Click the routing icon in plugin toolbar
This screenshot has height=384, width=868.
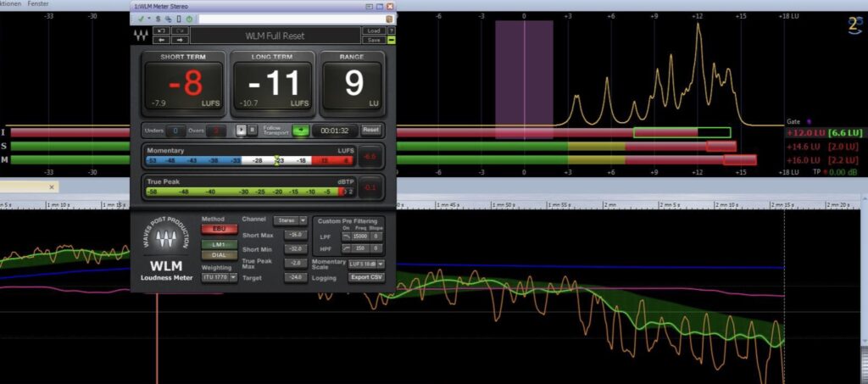click(x=168, y=19)
